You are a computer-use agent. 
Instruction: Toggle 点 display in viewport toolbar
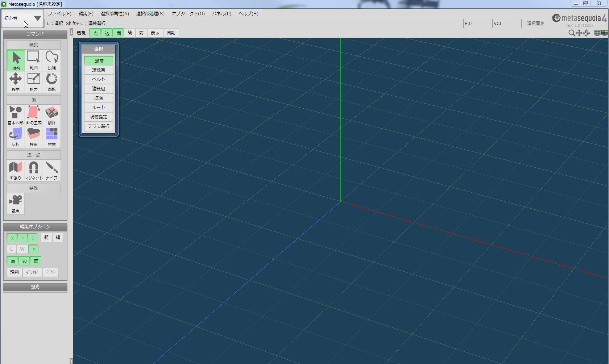[x=95, y=33]
